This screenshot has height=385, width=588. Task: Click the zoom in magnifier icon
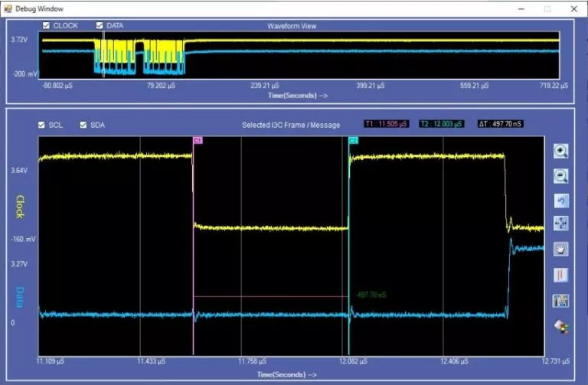click(561, 151)
